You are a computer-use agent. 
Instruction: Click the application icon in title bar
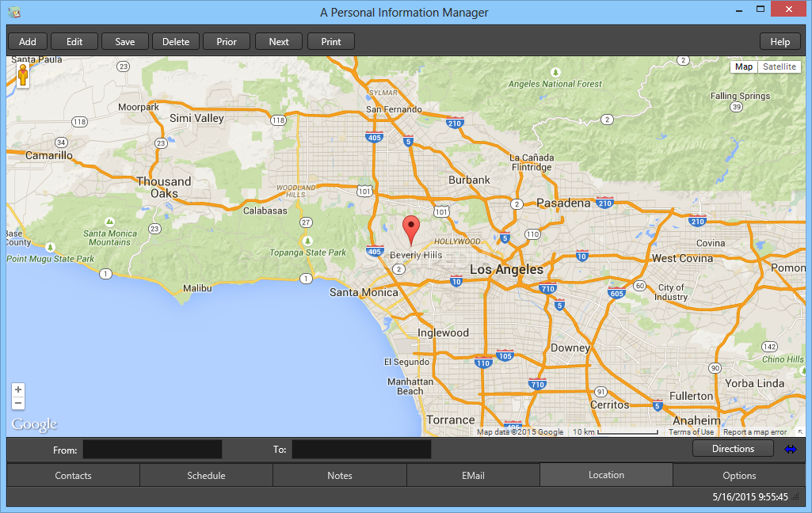[14, 13]
